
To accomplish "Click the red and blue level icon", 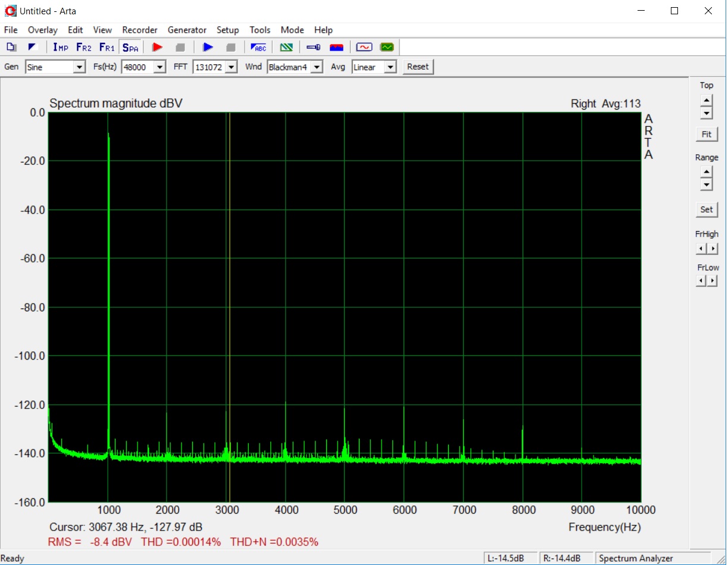I will point(337,47).
